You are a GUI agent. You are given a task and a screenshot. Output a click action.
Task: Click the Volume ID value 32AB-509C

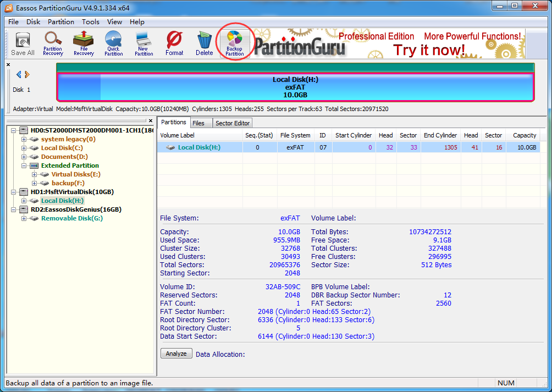(283, 287)
